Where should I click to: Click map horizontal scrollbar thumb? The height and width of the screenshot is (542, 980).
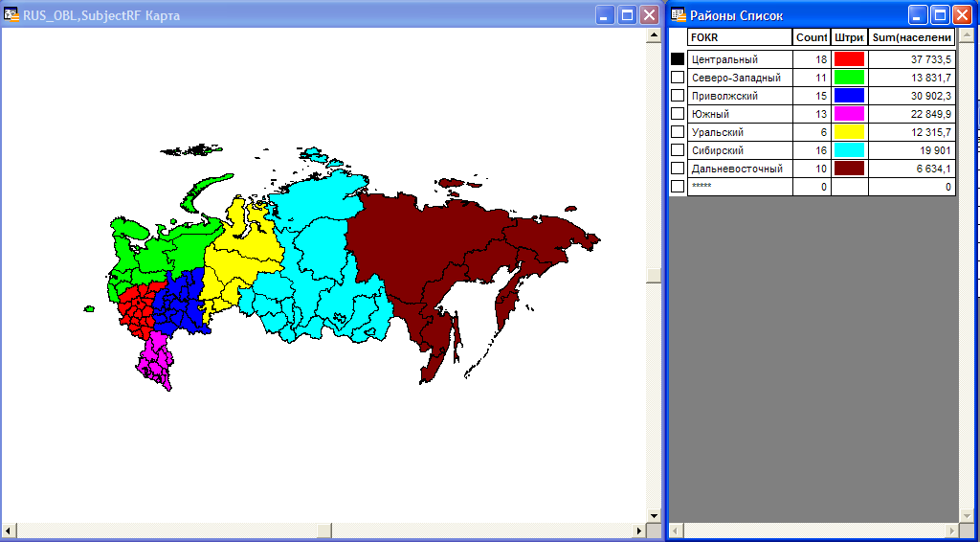click(x=323, y=531)
